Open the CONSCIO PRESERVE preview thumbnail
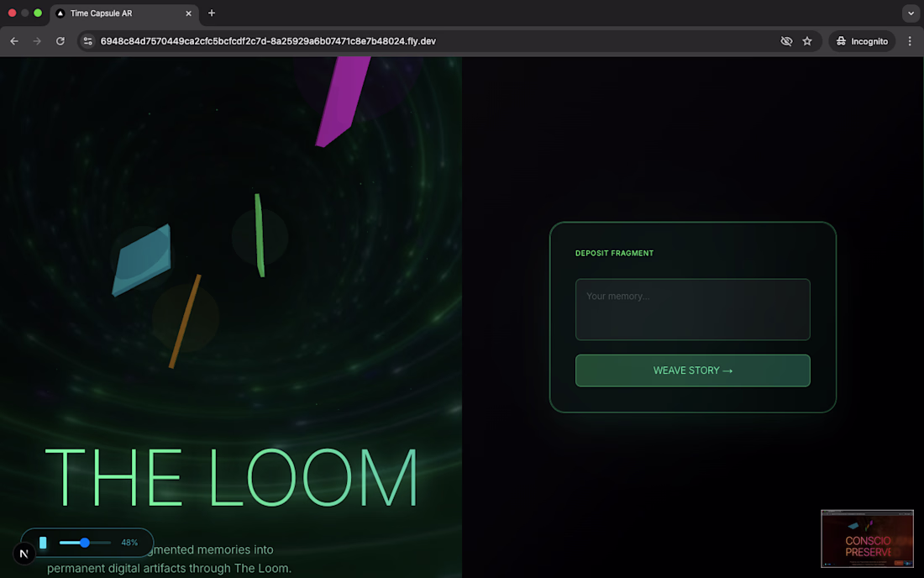924x578 pixels. click(867, 539)
